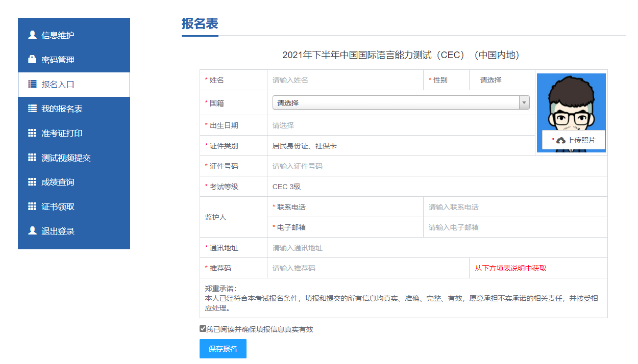638x364 pixels.
Task: Open 证书领取 menu item
Action: [74, 206]
